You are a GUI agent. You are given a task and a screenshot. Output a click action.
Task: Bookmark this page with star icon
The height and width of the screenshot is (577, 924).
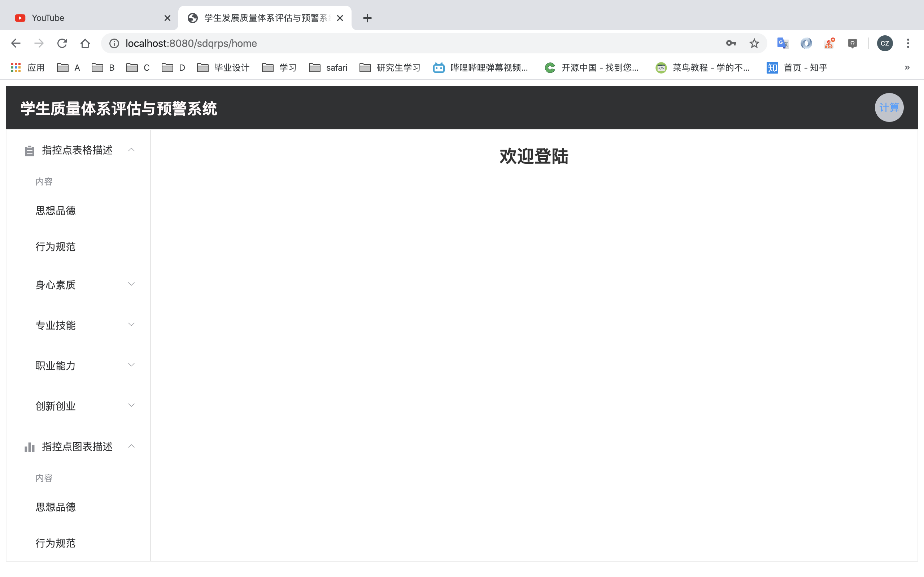(x=754, y=43)
